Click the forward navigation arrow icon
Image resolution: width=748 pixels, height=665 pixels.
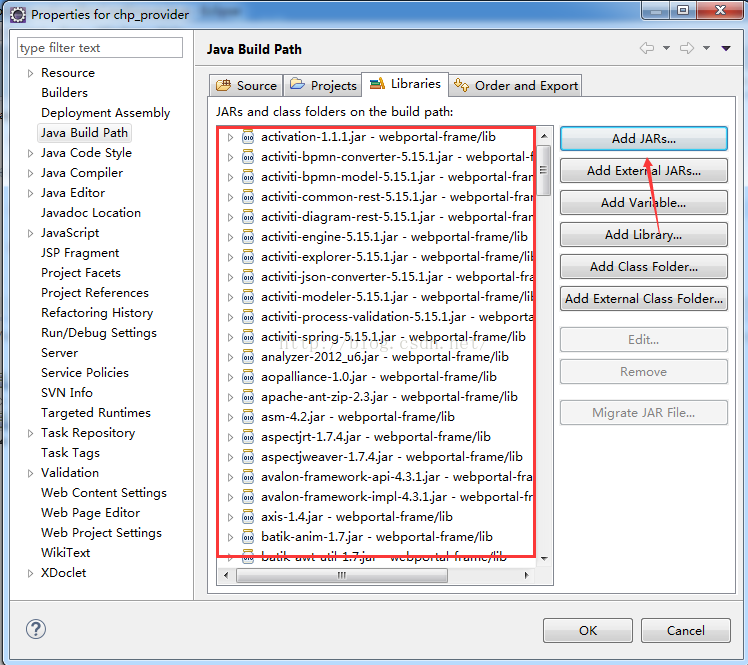686,48
